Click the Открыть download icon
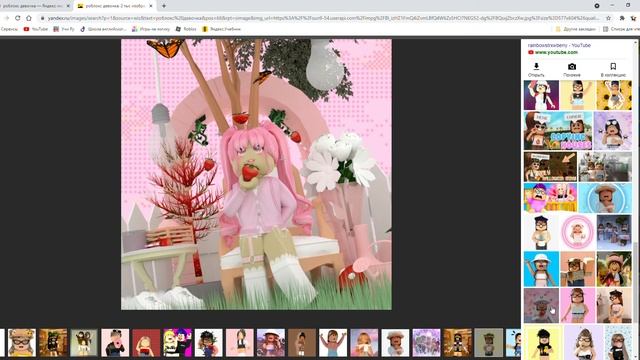640x360 pixels. [x=536, y=67]
